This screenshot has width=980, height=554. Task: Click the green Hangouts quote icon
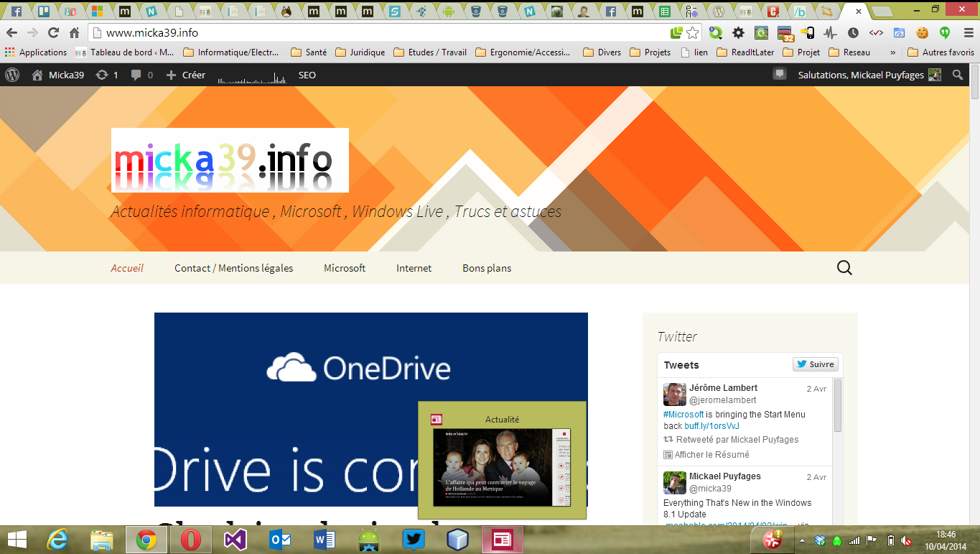[x=945, y=33]
